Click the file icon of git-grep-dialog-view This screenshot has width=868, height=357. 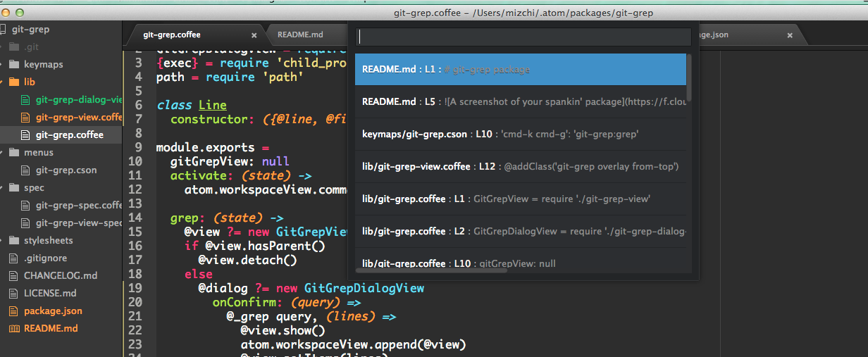[26, 100]
